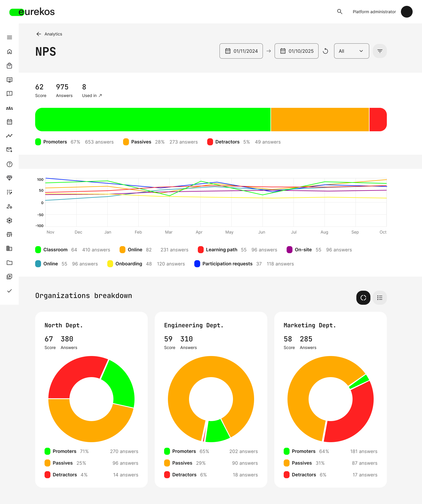Toggle On-site series legend
This screenshot has width=422, height=504.
tap(319, 250)
